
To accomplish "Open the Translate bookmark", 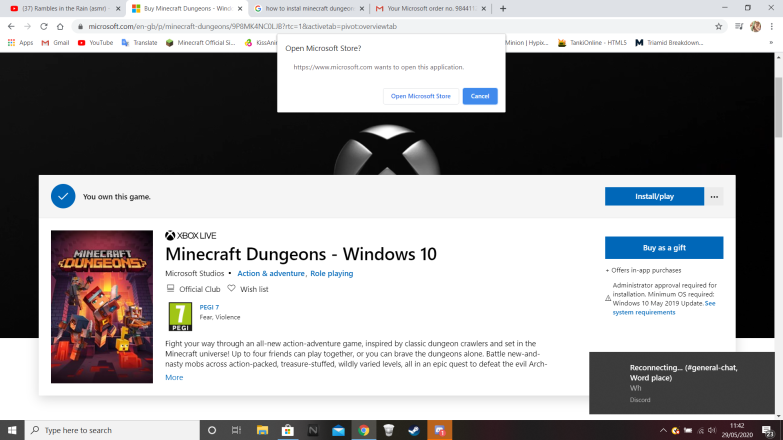I will (139, 43).
